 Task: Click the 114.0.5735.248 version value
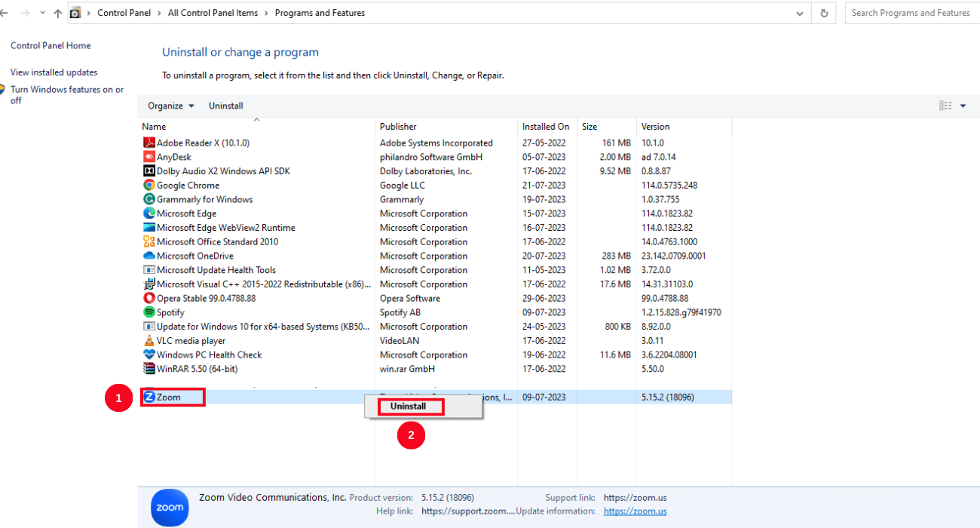click(669, 185)
